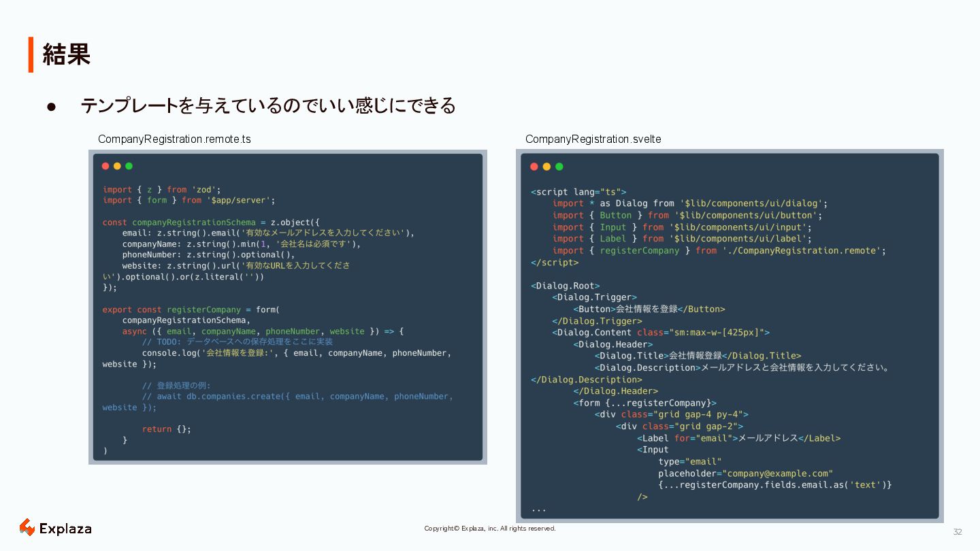Click the import * as Dialog line
Image resolution: width=980 pixels, height=551 pixels.
(x=690, y=203)
